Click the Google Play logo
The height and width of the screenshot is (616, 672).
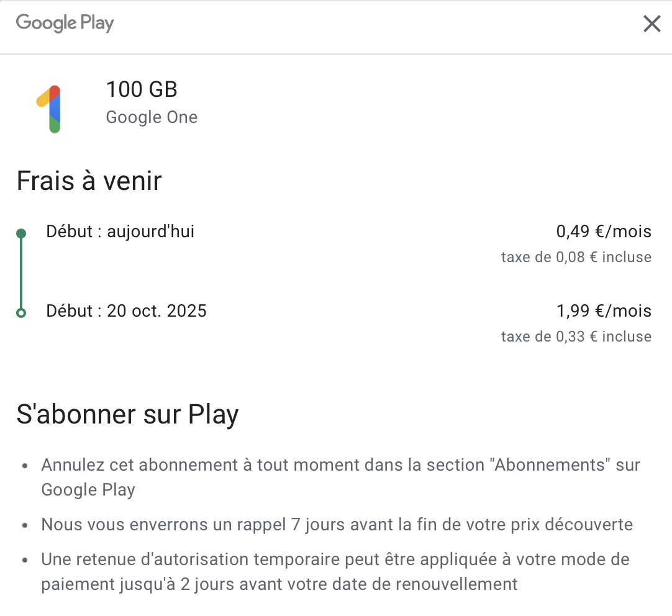click(65, 24)
